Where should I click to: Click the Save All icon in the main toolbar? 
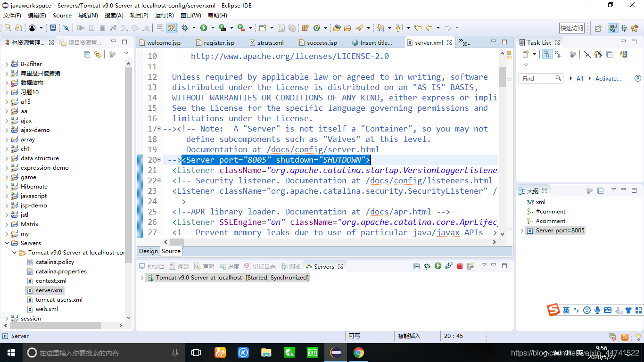pos(292,28)
